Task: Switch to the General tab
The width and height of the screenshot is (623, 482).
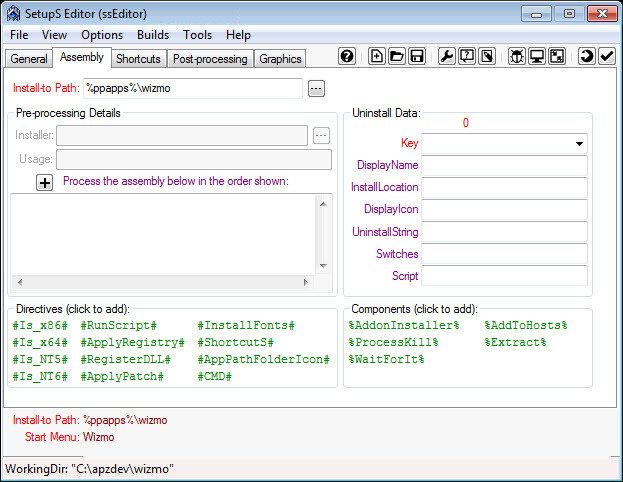Action: (29, 59)
